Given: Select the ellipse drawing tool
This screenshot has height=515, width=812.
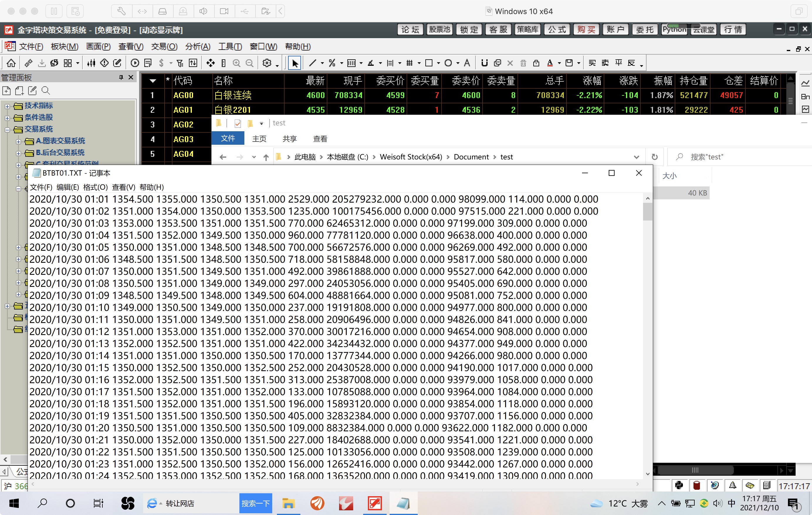Looking at the screenshot, I should (448, 63).
